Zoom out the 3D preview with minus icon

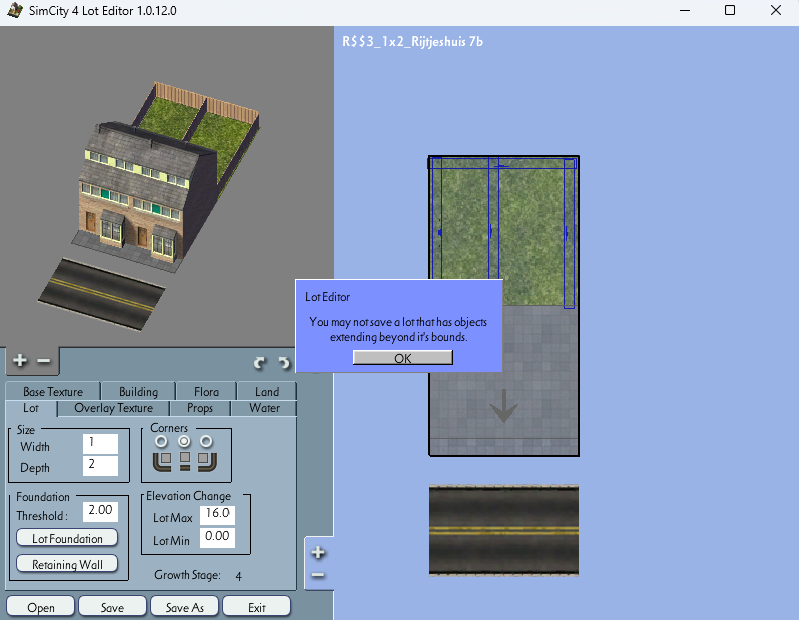(x=44, y=361)
